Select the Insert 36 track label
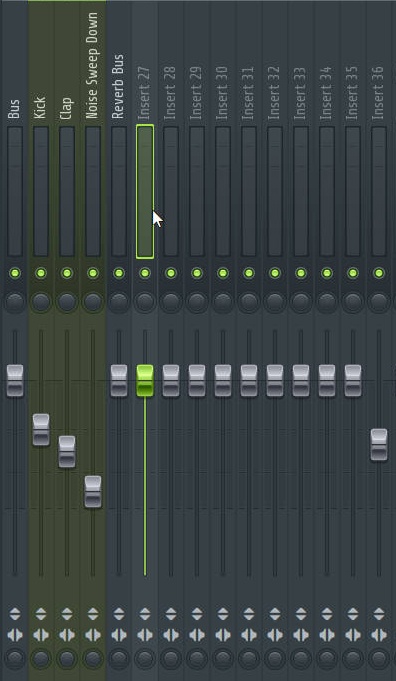 click(378, 93)
